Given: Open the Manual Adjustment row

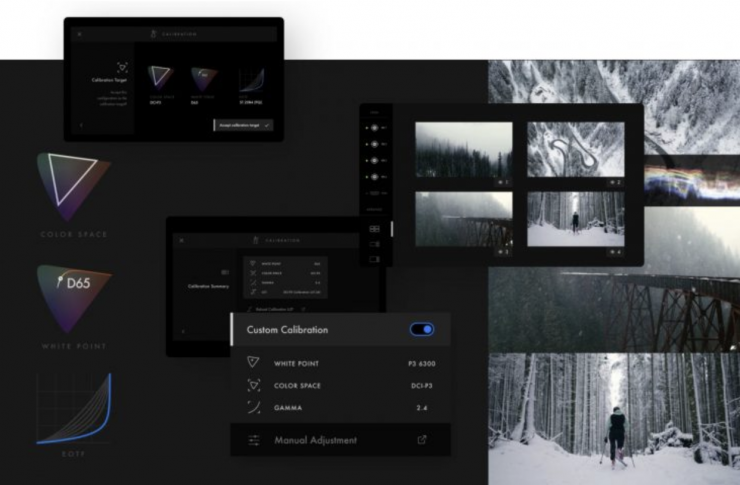Looking at the screenshot, I should click(x=340, y=440).
